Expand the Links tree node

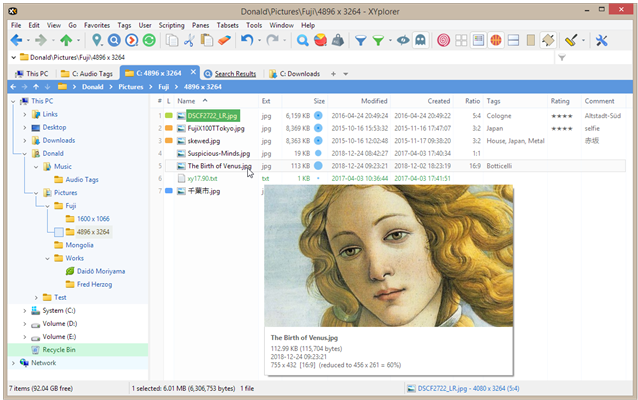pyautogui.click(x=25, y=114)
